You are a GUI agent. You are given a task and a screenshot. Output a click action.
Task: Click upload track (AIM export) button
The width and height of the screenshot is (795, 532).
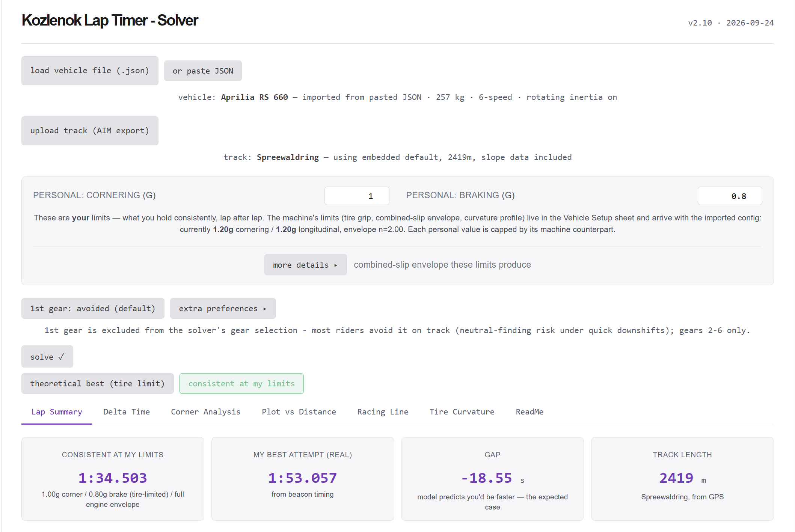(90, 131)
